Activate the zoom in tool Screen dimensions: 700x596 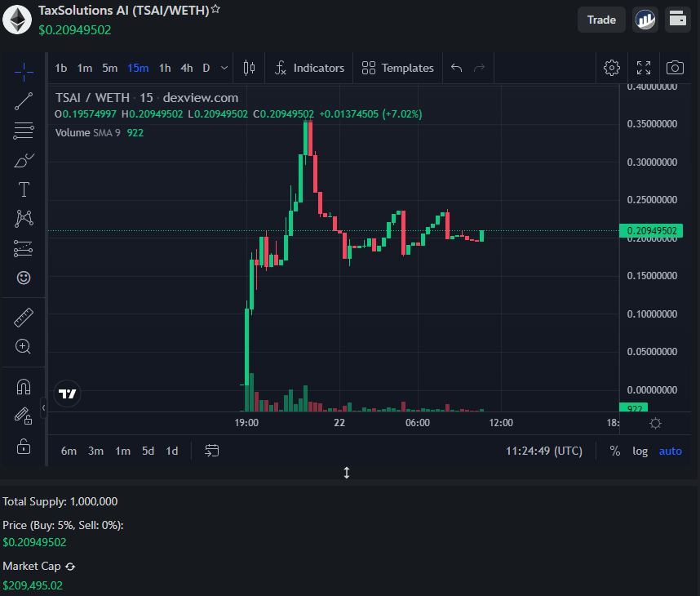24,346
